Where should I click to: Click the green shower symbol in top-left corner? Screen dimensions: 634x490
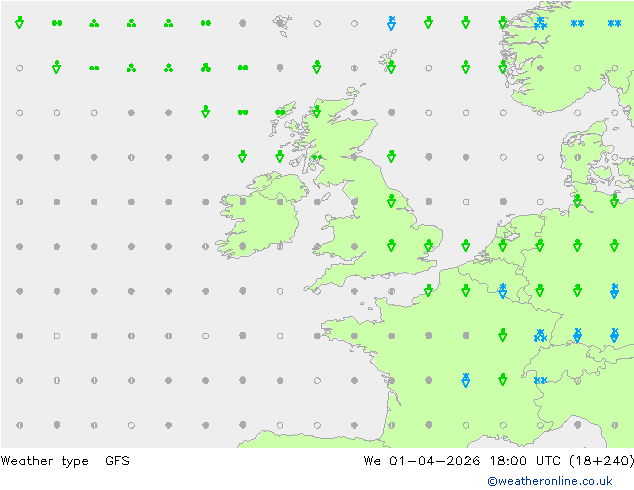[19, 22]
